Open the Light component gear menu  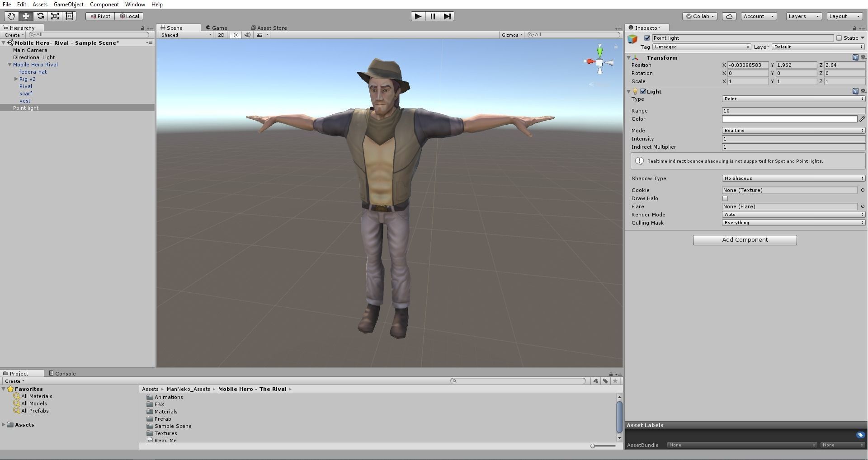[863, 91]
